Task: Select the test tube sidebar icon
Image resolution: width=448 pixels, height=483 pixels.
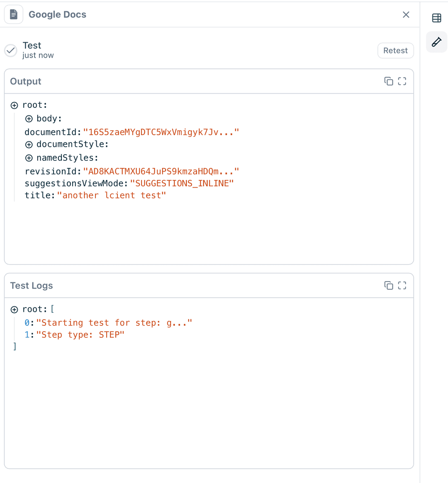Action: point(436,42)
